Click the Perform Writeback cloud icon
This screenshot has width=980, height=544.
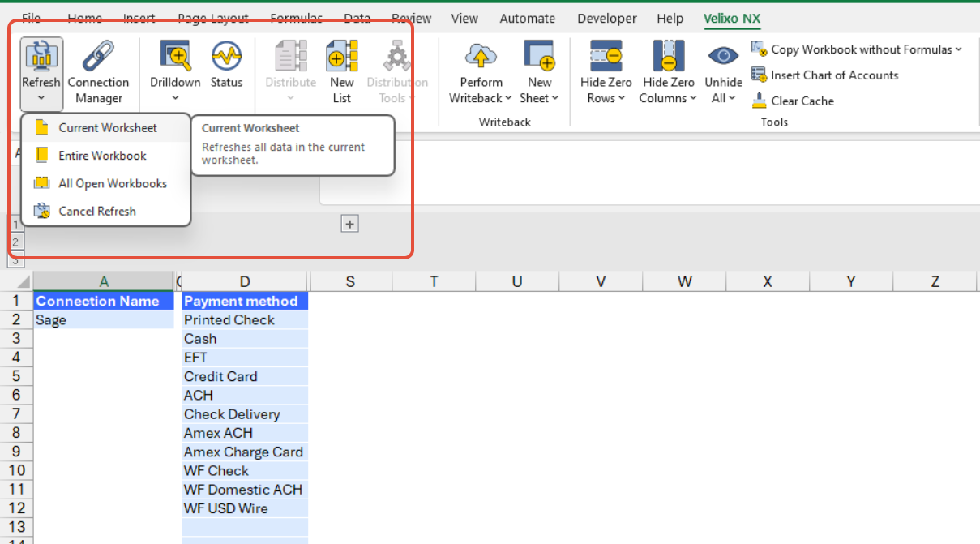(x=481, y=56)
